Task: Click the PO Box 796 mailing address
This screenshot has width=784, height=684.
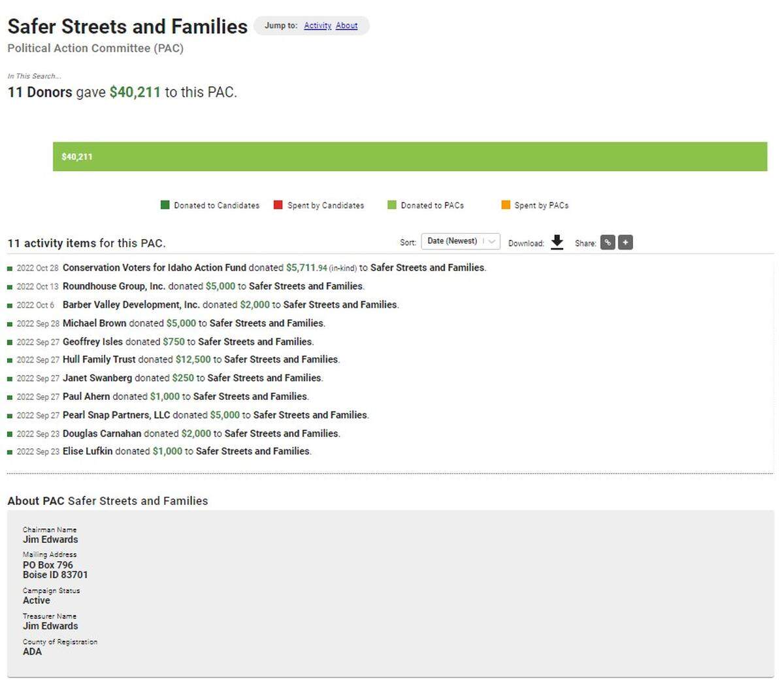Action: 48,565
